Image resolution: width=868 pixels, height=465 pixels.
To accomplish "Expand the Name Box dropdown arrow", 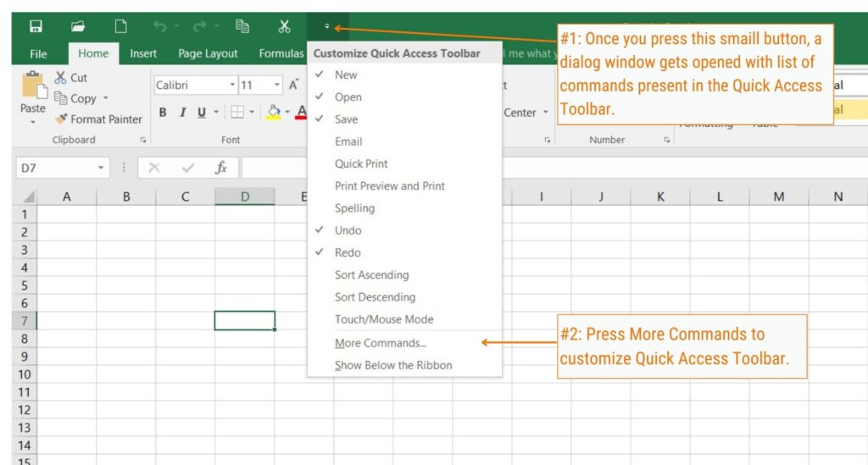I will point(101,168).
